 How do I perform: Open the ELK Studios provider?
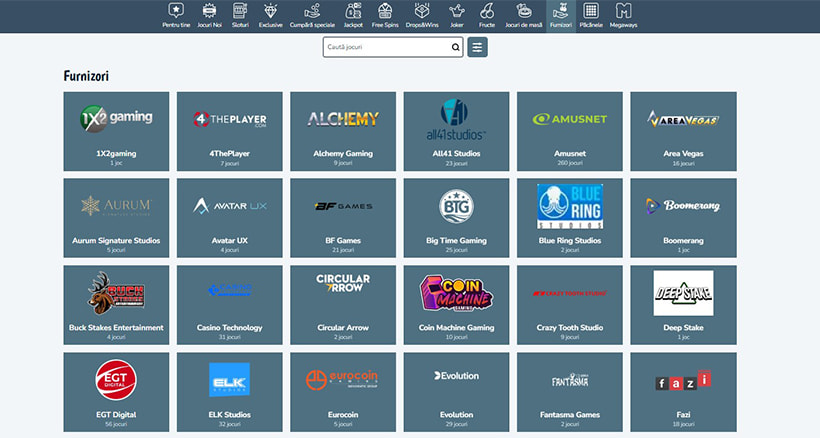click(230, 392)
